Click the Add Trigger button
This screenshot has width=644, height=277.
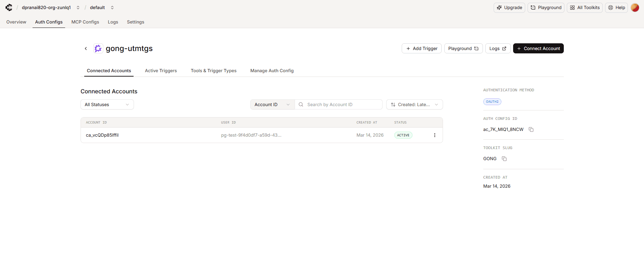tap(422, 49)
